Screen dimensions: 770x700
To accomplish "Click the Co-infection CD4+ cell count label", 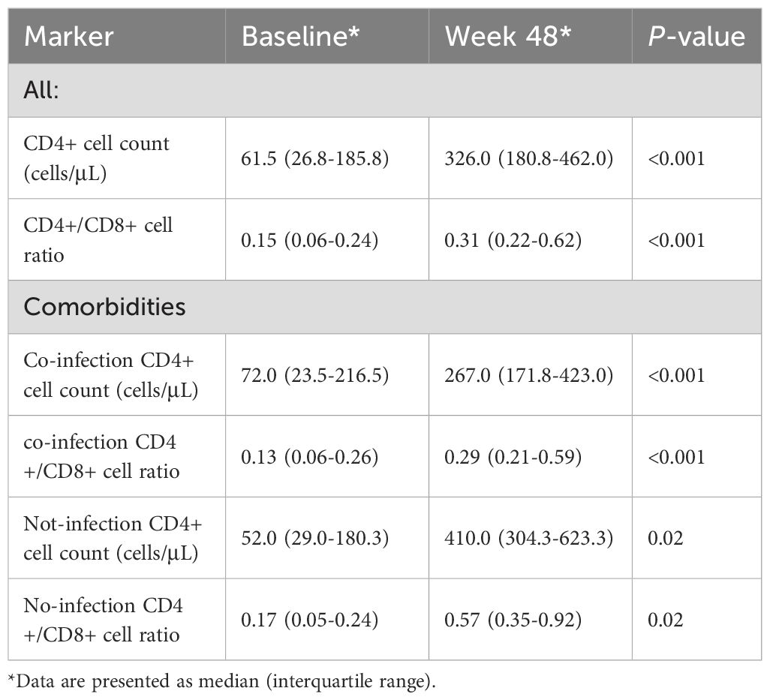I will [x=111, y=375].
